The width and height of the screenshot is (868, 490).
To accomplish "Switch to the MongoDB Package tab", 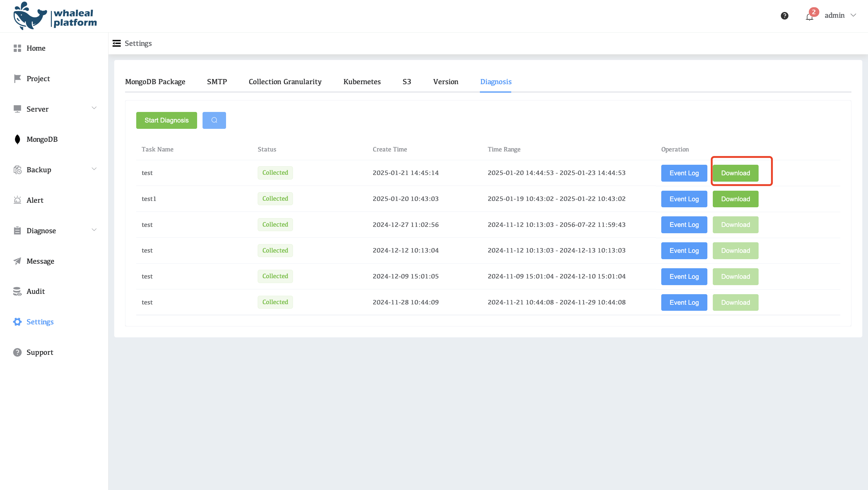I will [x=155, y=81].
